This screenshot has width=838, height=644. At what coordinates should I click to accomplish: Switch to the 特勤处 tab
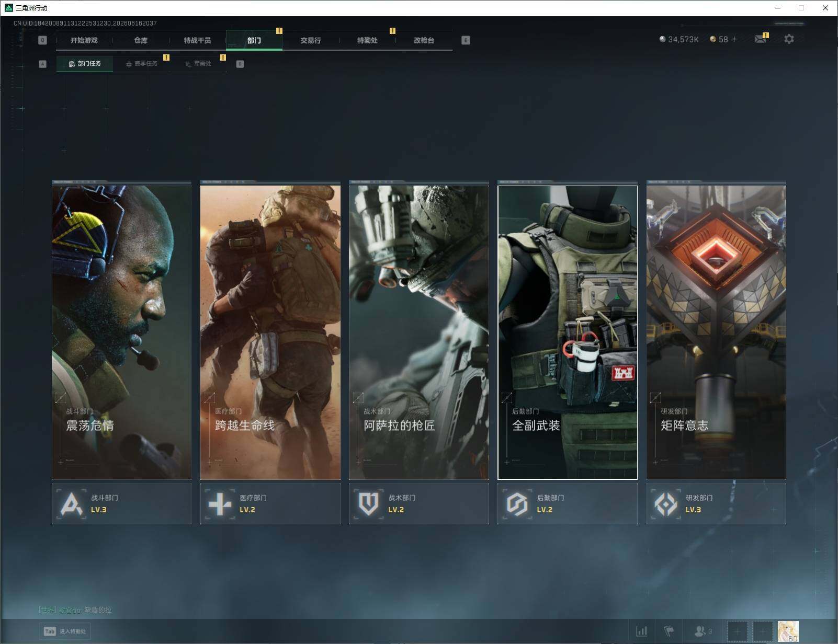(367, 40)
